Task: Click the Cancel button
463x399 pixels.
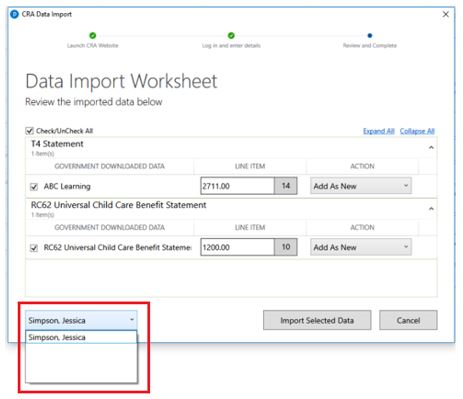Action: click(408, 320)
